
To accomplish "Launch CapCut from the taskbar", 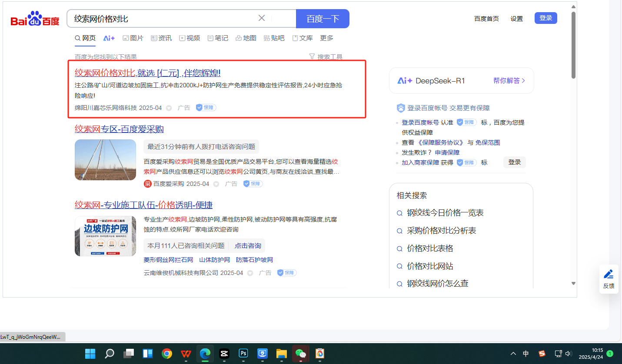I will point(224,354).
